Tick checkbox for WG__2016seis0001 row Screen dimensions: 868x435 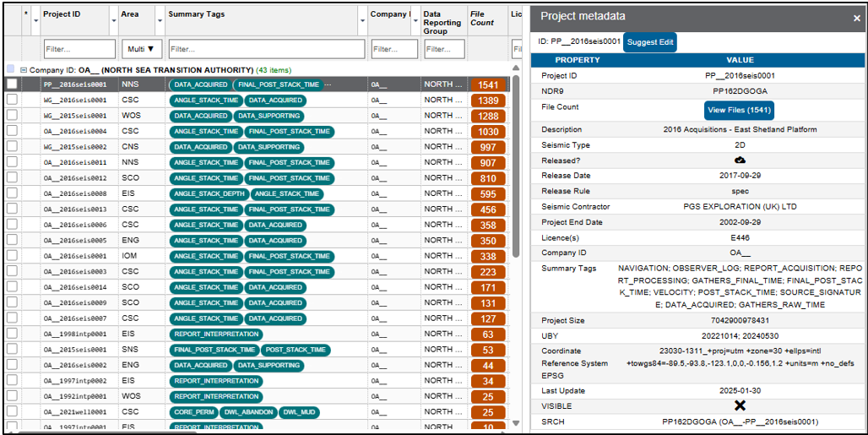click(x=12, y=100)
